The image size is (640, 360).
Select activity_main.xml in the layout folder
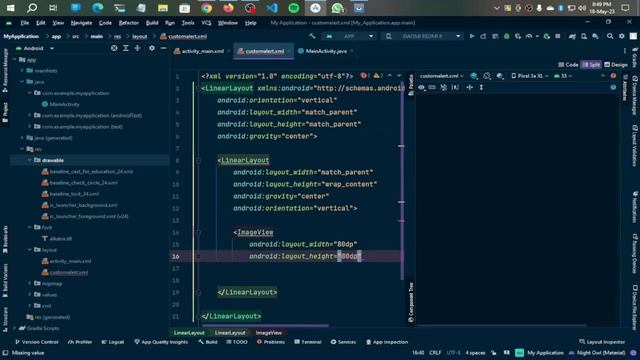coord(70,261)
